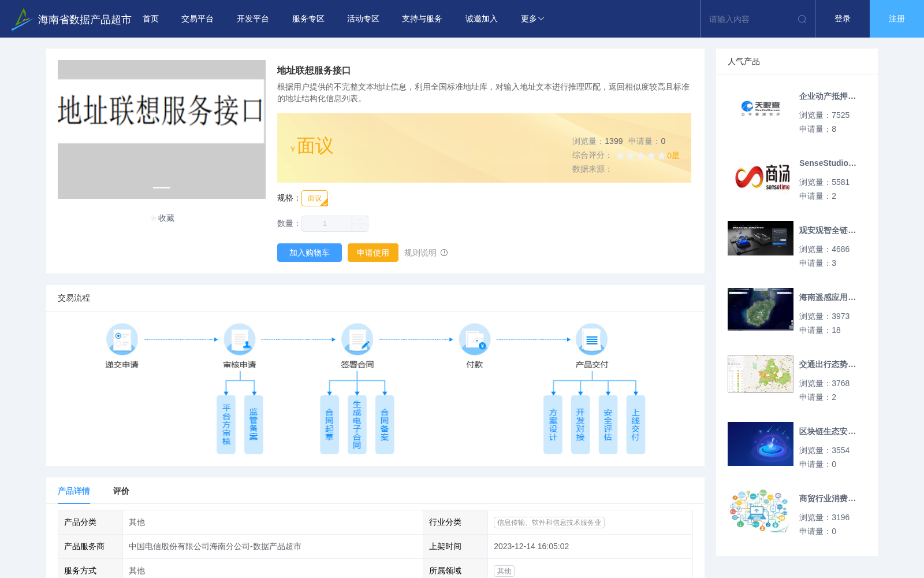Image resolution: width=924 pixels, height=578 pixels.
Task: Click the 监管备案 sub-step box
Action: [x=254, y=425]
